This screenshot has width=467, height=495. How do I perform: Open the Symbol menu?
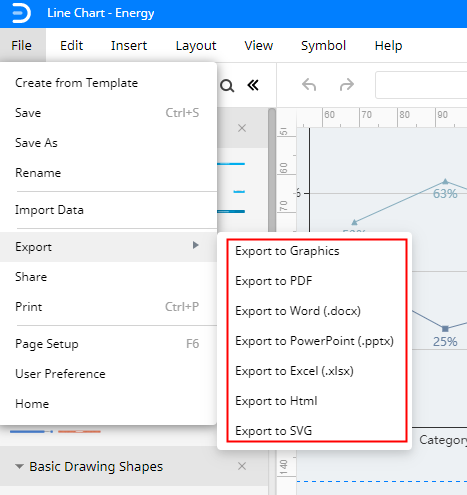(x=323, y=45)
